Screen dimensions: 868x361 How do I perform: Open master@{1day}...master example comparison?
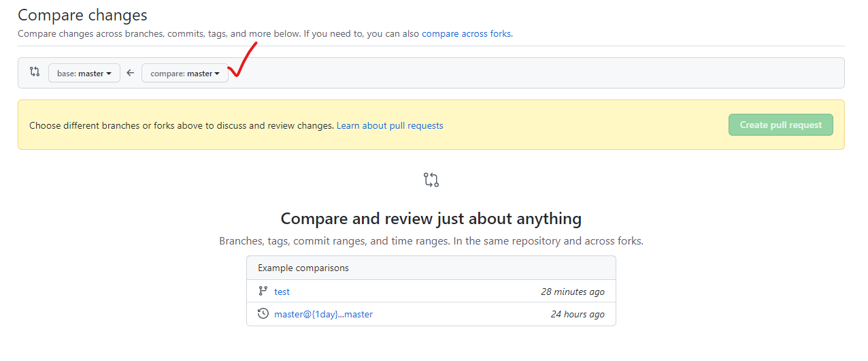pos(323,314)
